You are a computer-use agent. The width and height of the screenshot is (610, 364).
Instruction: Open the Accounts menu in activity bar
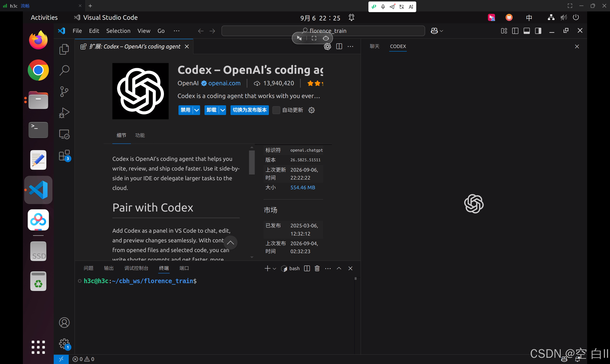tap(64, 323)
